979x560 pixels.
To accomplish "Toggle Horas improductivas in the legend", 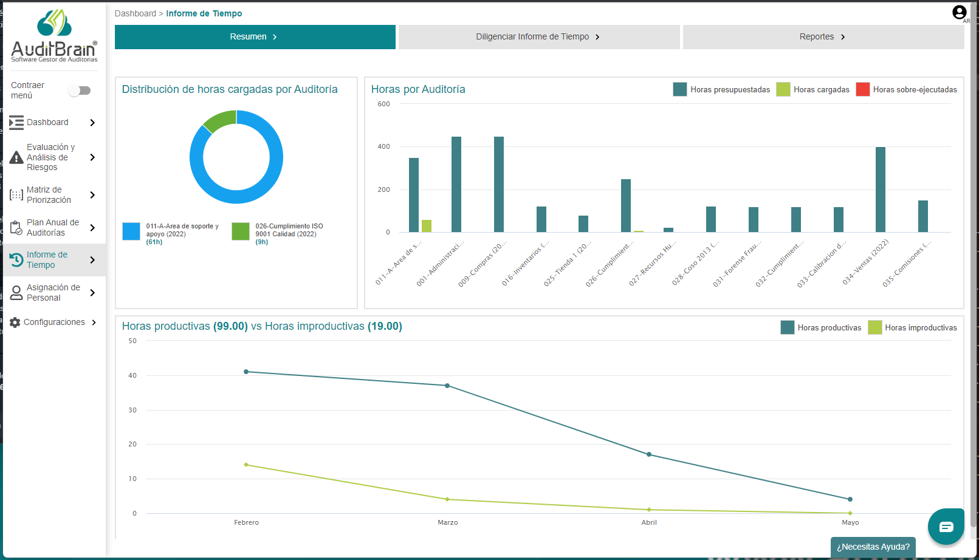I will [x=914, y=327].
